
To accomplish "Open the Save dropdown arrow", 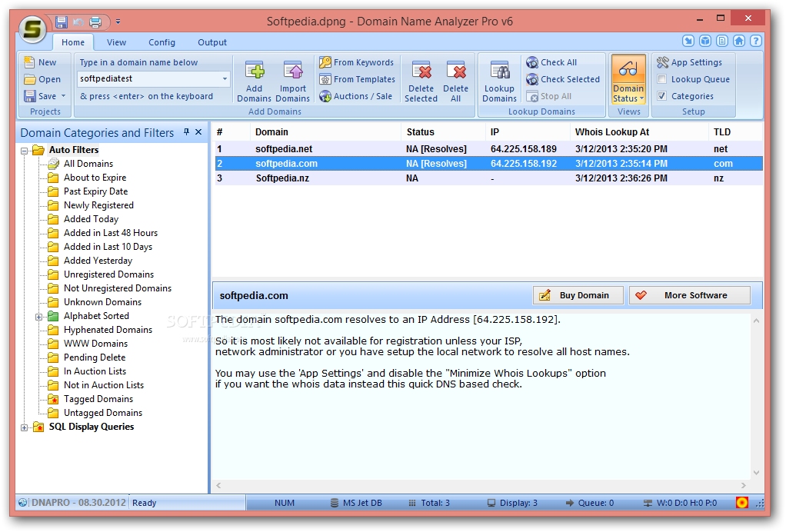I will click(x=64, y=96).
